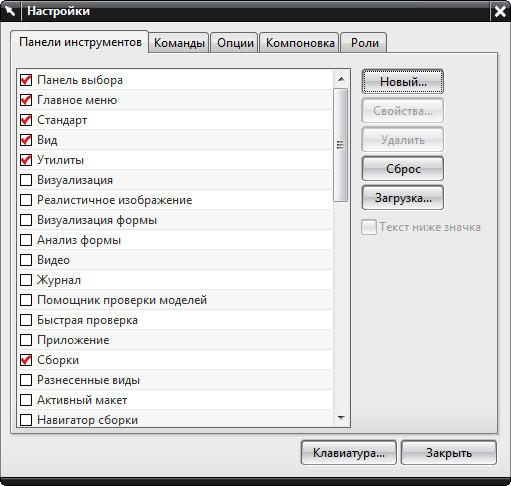Select the Утилиты row text
511x486 pixels.
[x=60, y=160]
